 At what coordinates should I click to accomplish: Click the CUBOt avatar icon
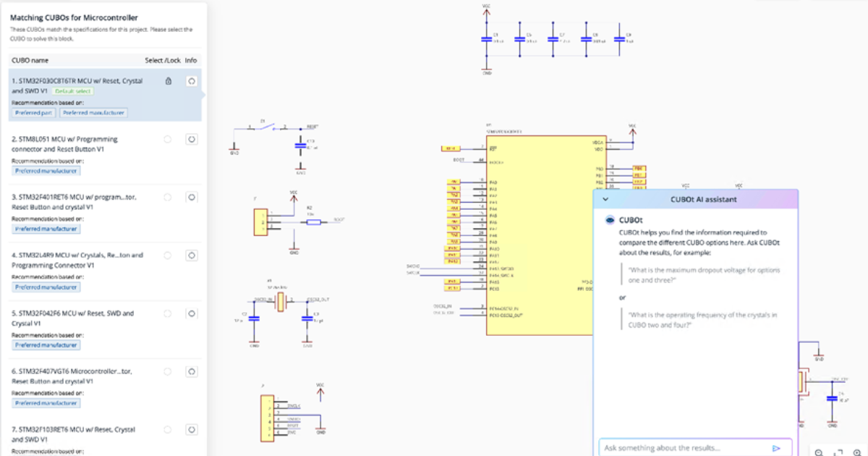610,219
